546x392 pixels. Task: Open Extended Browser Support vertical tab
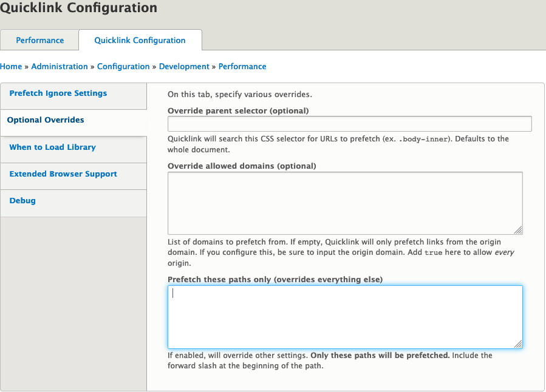tap(63, 174)
